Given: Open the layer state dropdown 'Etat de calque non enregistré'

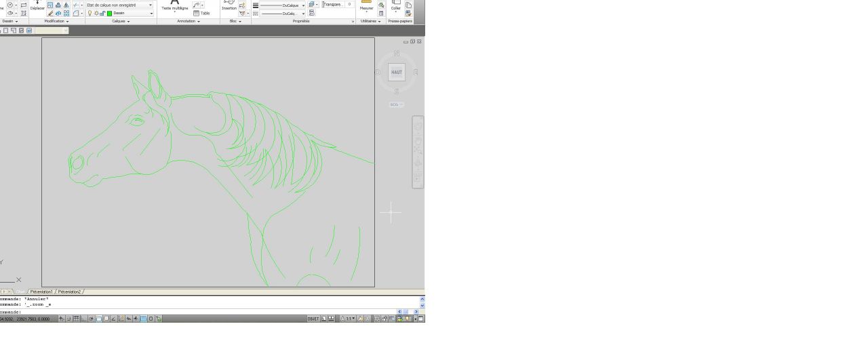Looking at the screenshot, I should coord(119,5).
